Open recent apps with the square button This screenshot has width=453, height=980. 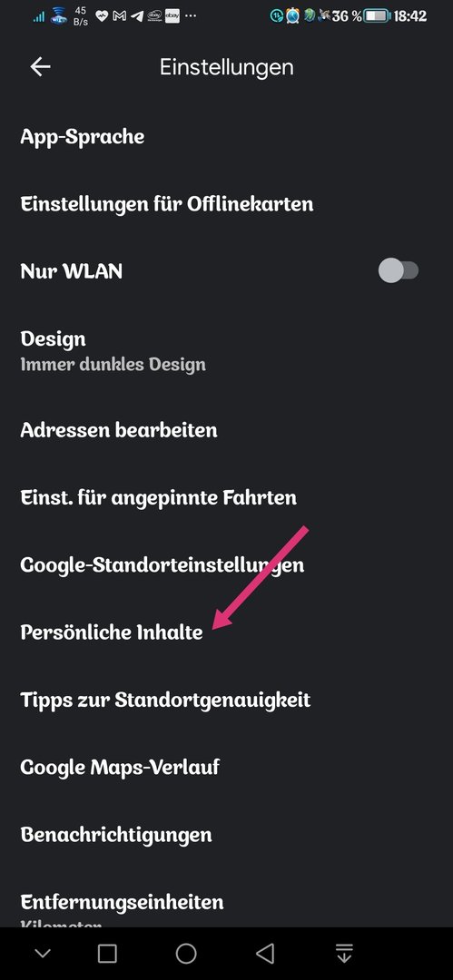108,953
